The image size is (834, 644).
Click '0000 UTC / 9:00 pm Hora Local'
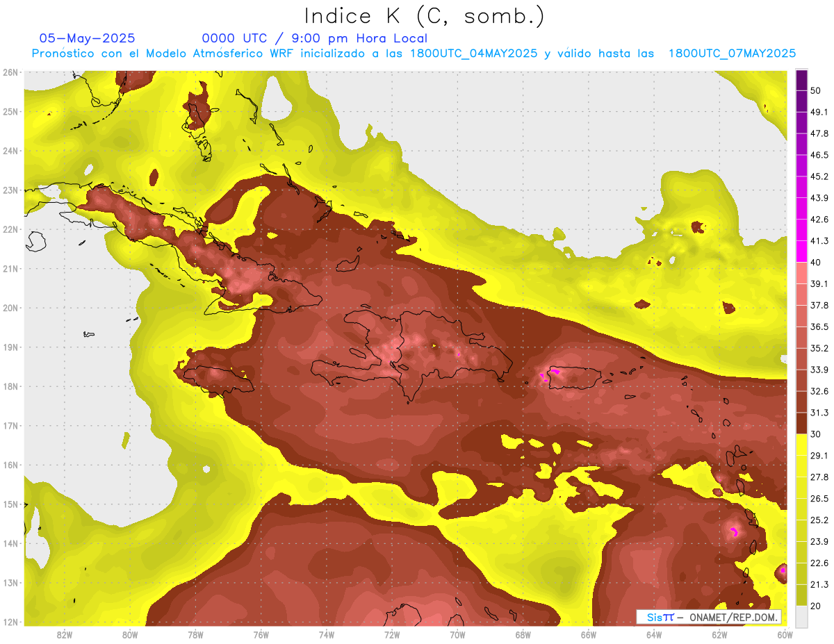click(314, 38)
